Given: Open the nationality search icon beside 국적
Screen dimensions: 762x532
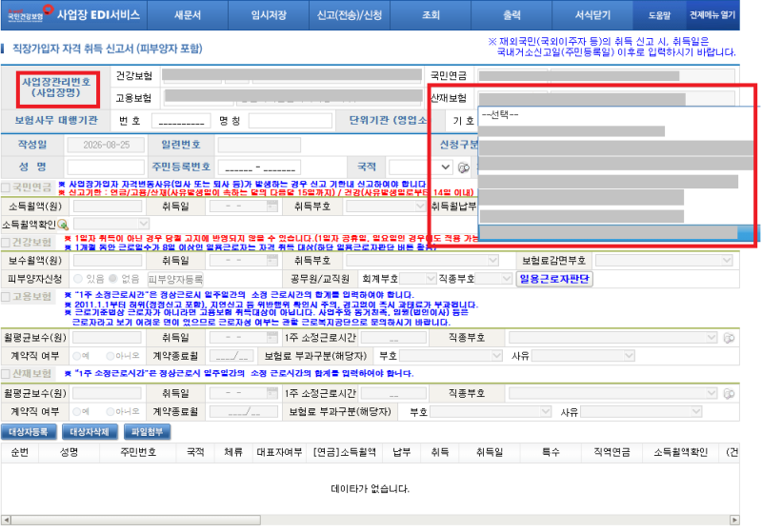Looking at the screenshot, I should (x=464, y=167).
